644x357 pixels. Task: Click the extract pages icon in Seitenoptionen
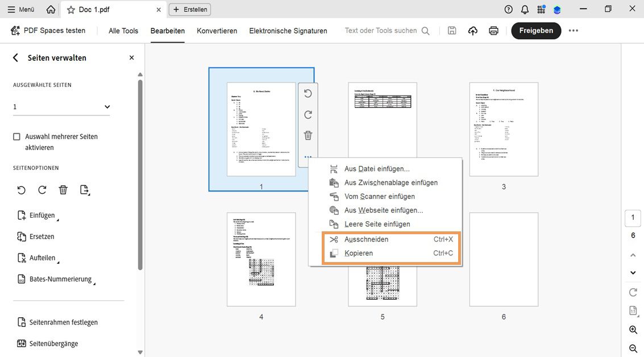pyautogui.click(x=85, y=190)
